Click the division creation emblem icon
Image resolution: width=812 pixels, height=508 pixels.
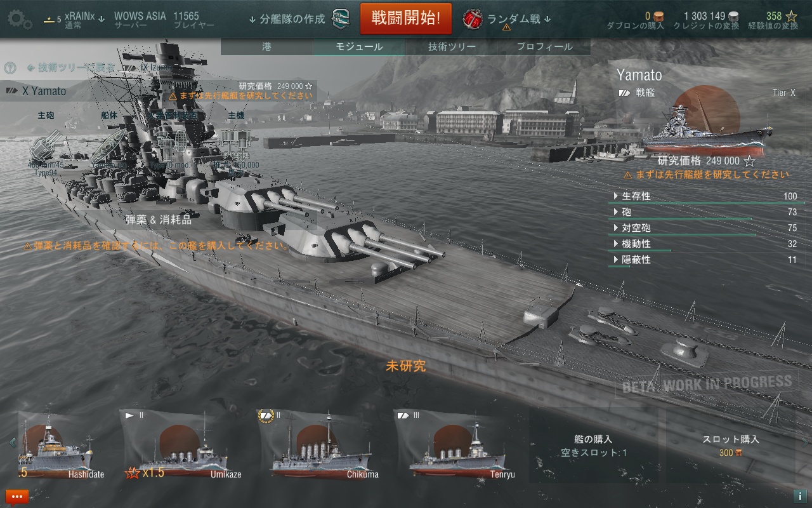coord(341,18)
